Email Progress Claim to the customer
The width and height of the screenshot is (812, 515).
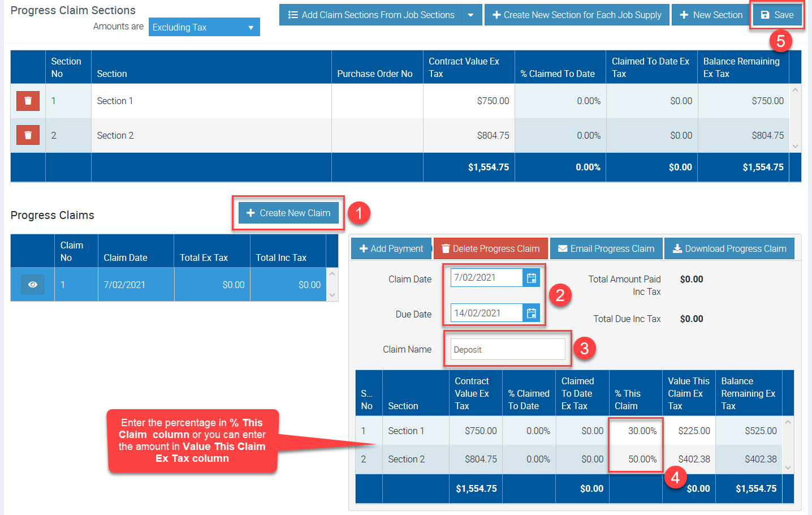(x=606, y=249)
